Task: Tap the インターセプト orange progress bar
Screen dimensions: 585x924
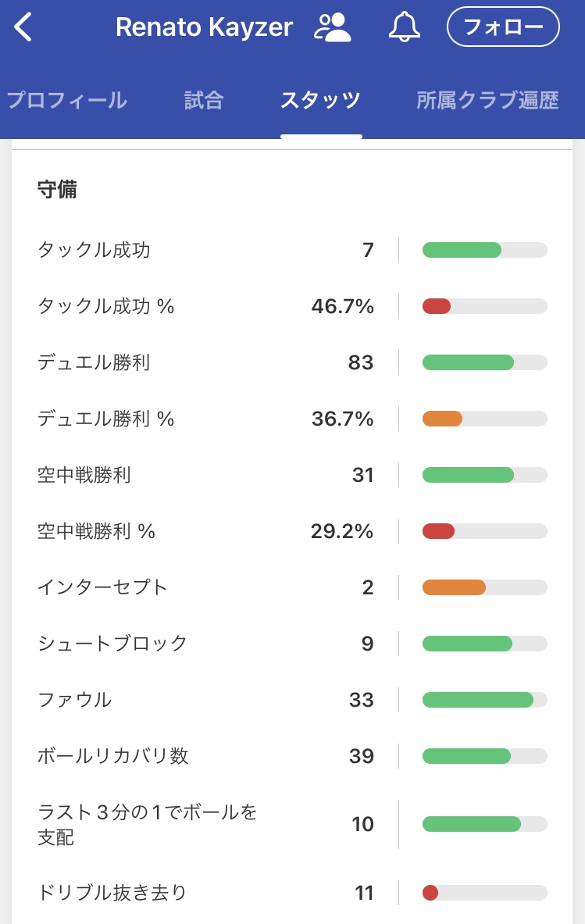Action: coord(454,587)
